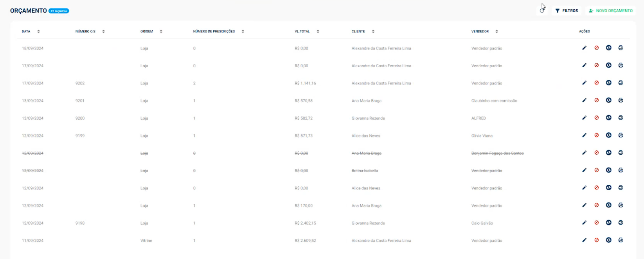Image resolution: width=644 pixels, height=259 pixels.
Task: Print the R$ 571,73 orçamento
Action: tap(621, 135)
